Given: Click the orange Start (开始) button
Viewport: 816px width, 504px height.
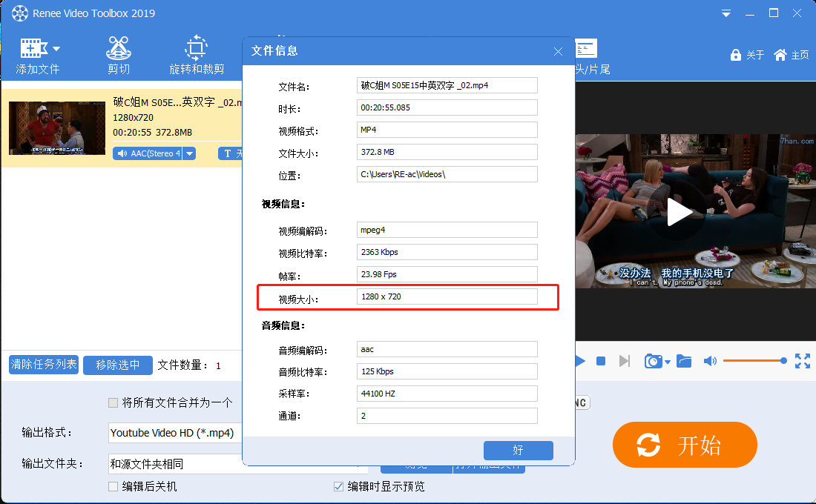Looking at the screenshot, I should (685, 445).
